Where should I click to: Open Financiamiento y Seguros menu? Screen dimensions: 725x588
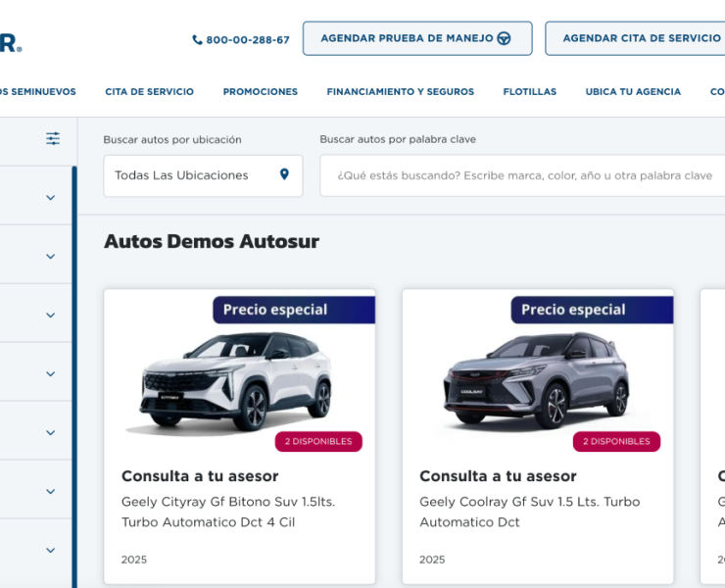pos(401,91)
